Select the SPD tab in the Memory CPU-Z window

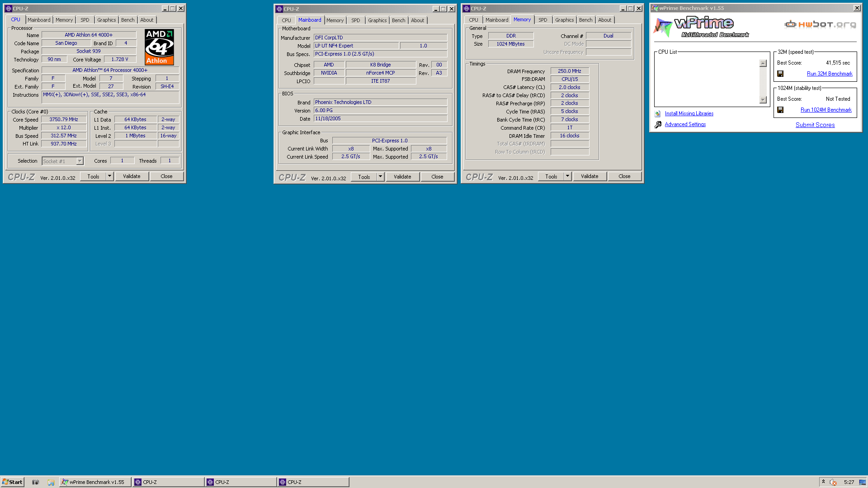pyautogui.click(x=543, y=20)
